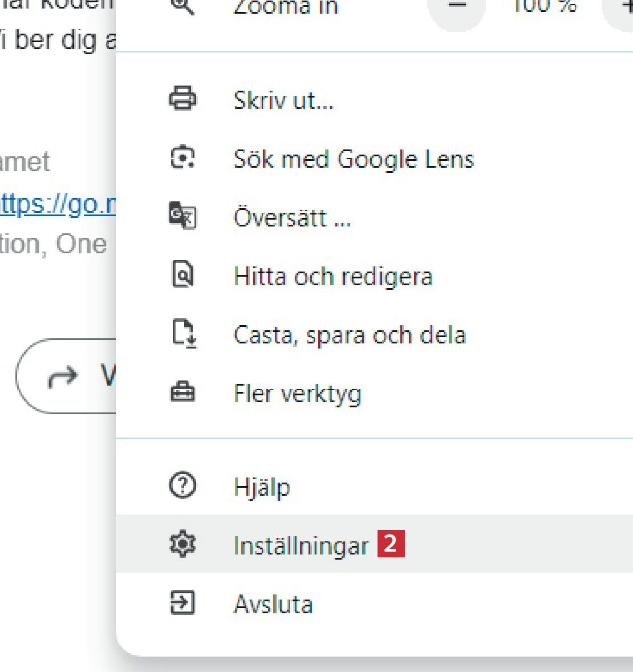Increase zoom with the plus button

tap(623, 8)
